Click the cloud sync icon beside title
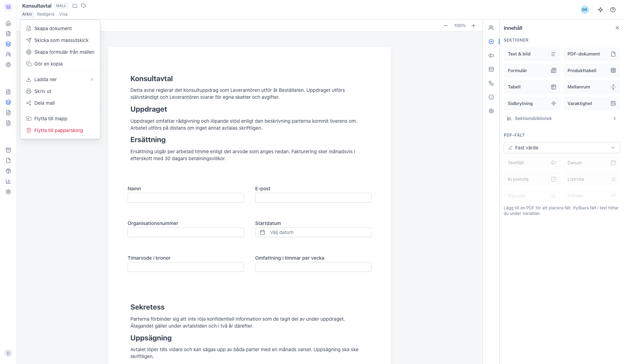 pos(84,6)
